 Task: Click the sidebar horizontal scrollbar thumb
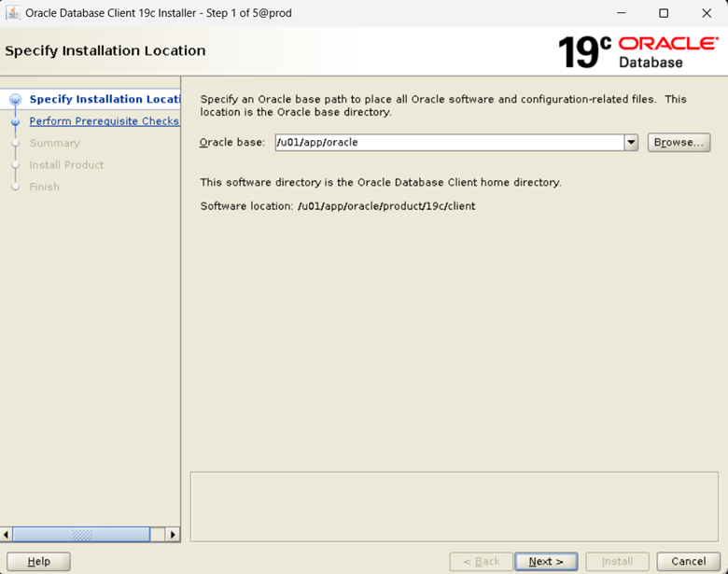click(x=81, y=535)
